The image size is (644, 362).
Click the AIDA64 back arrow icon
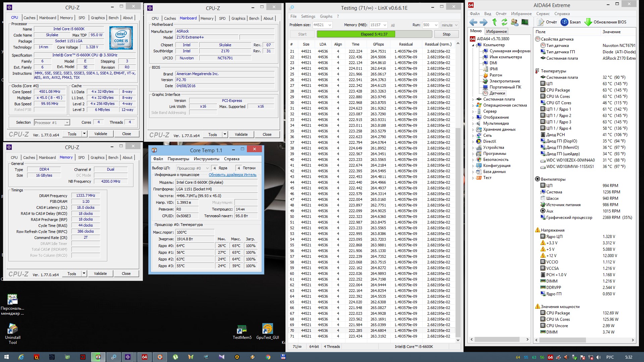point(473,22)
